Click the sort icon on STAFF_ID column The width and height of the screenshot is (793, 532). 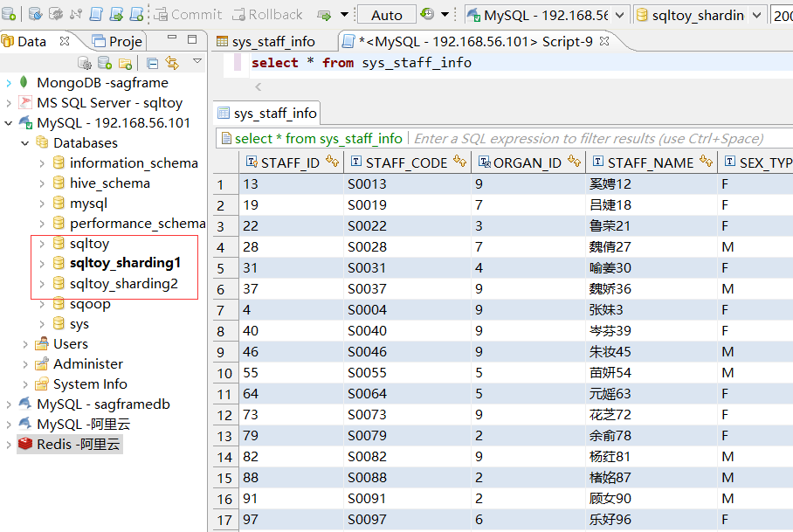point(332,162)
